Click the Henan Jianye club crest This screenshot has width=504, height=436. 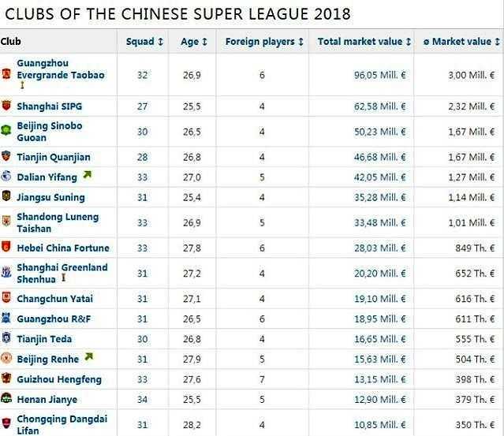pos(6,398)
